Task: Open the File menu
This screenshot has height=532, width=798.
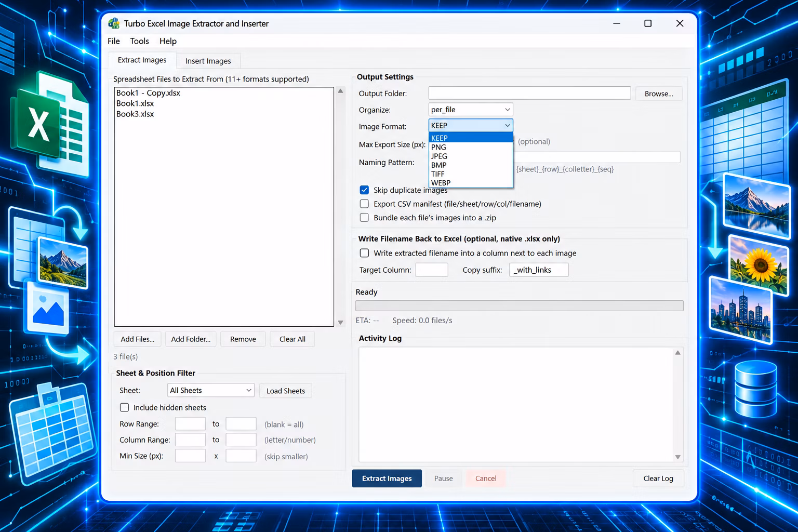Action: (114, 41)
